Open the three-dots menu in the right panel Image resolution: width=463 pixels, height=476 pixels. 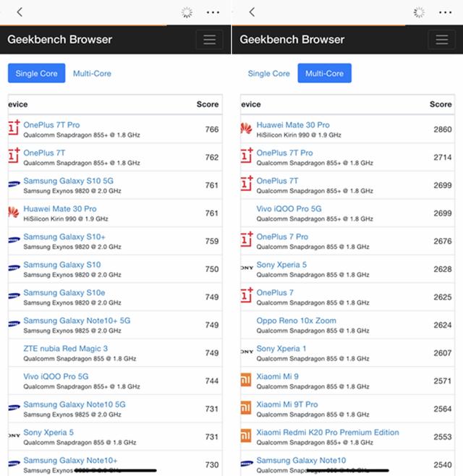point(445,12)
